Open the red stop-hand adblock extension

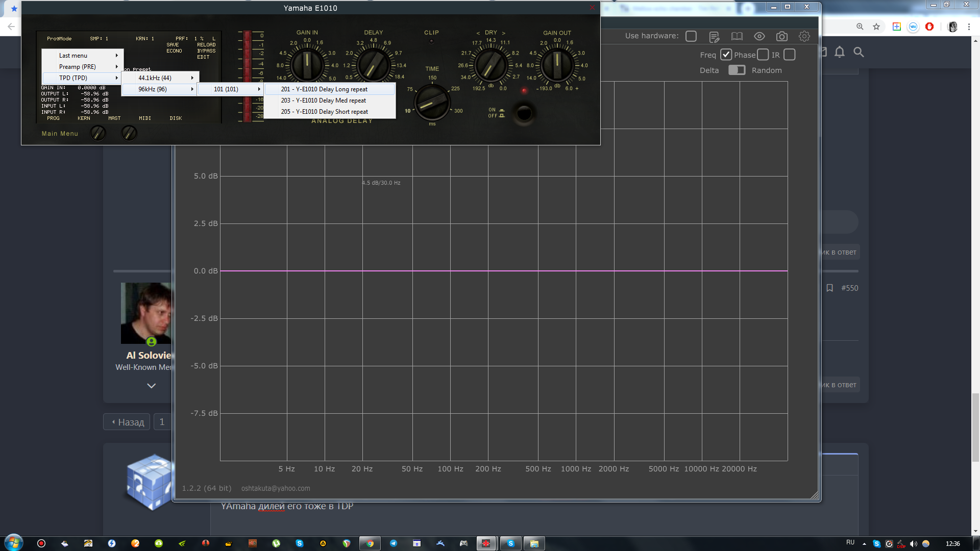coord(929,27)
